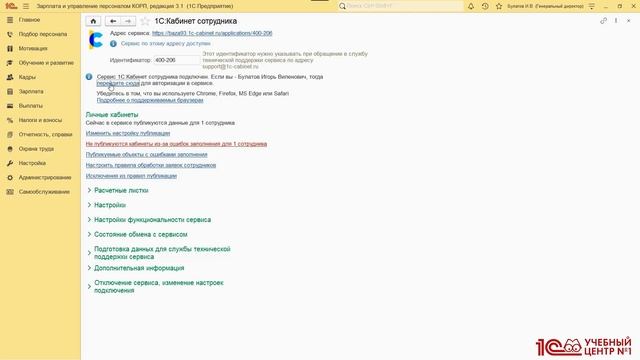
Task: Click the Идентификатор field containing 400-206
Action: click(177, 60)
